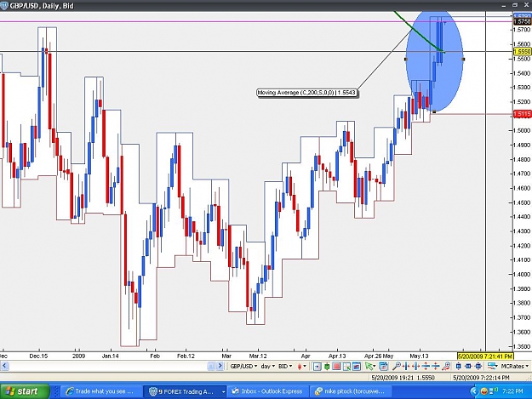532x399 pixels.
Task: Click the MCRates source icon
Action: 492,366
